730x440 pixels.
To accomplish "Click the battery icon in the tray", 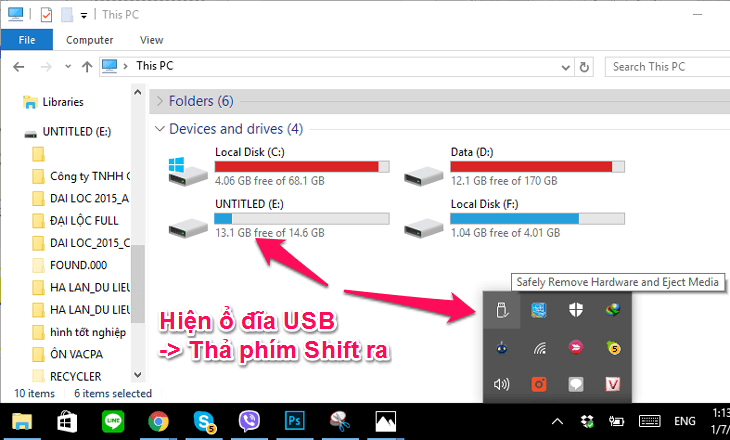I will [616, 422].
